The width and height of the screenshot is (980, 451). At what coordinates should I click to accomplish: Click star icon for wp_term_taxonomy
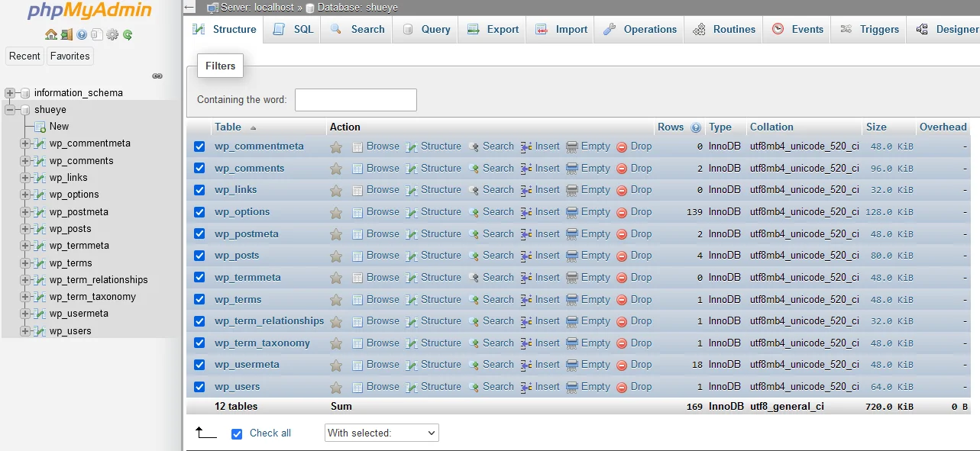pyautogui.click(x=336, y=343)
